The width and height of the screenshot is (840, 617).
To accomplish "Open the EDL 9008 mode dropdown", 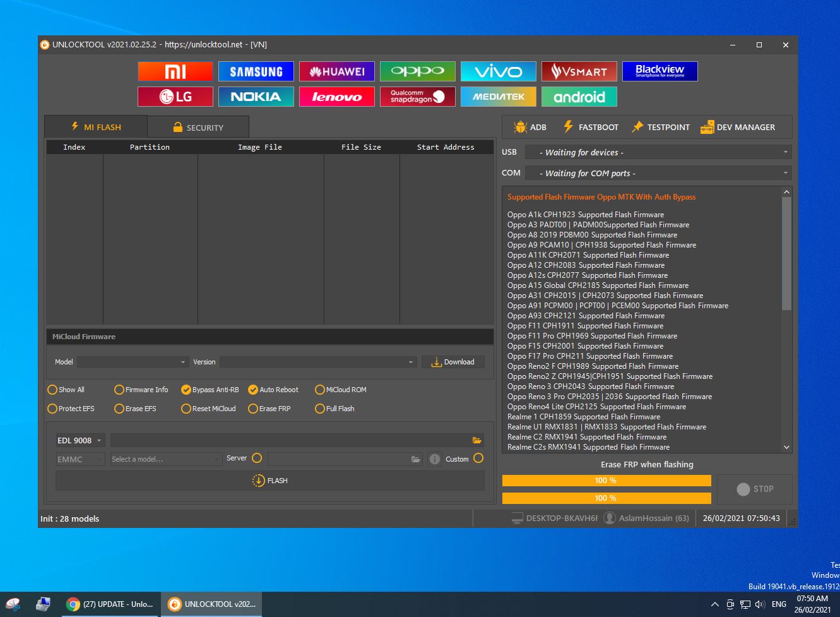I will point(80,440).
